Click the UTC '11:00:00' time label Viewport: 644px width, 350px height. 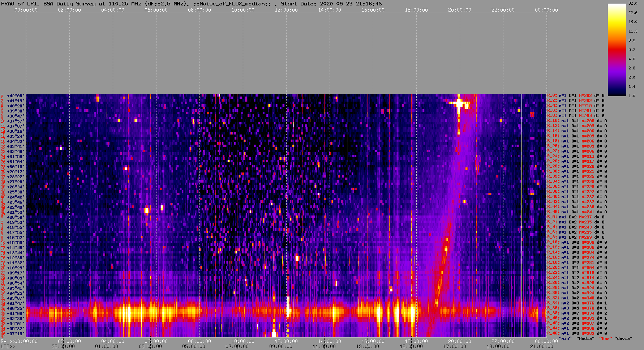tap(324, 346)
